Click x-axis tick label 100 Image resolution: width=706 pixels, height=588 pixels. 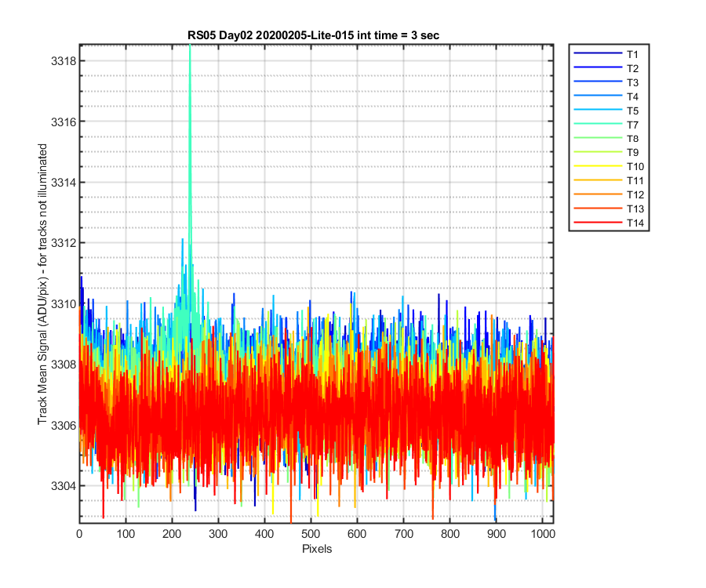[126, 534]
